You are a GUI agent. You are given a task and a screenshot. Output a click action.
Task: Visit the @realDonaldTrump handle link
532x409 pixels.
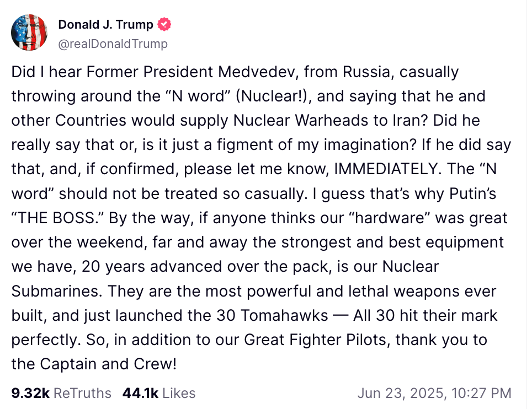click(x=113, y=44)
